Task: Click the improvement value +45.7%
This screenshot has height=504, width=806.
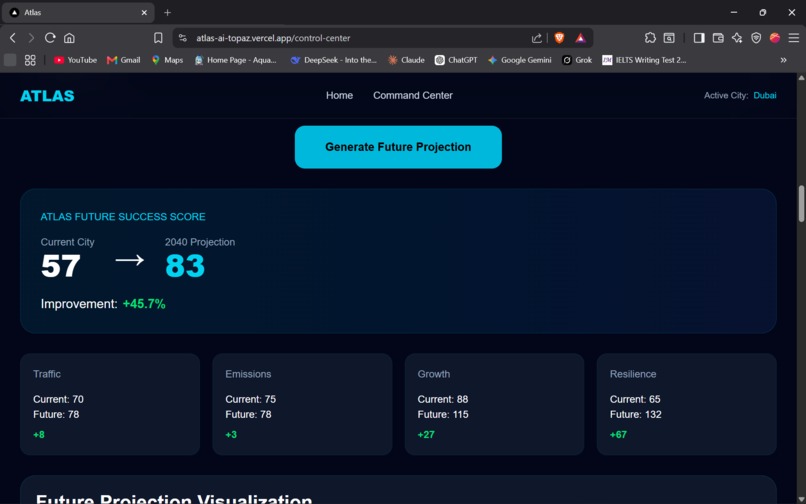Action: 144,304
